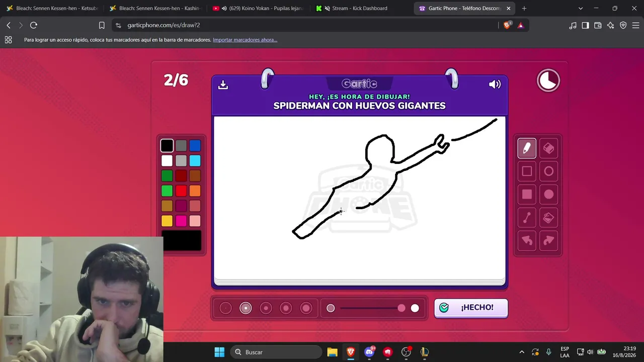Open the bookmarks bar apps grid
The height and width of the screenshot is (362, 644).
click(8, 40)
